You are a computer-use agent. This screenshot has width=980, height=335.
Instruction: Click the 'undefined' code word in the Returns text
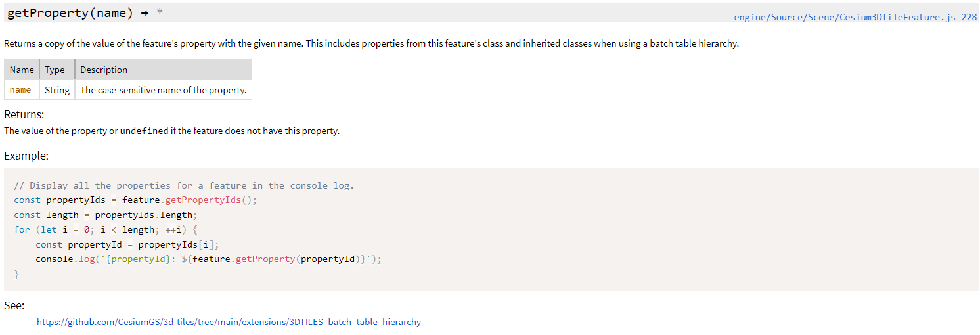pos(145,131)
